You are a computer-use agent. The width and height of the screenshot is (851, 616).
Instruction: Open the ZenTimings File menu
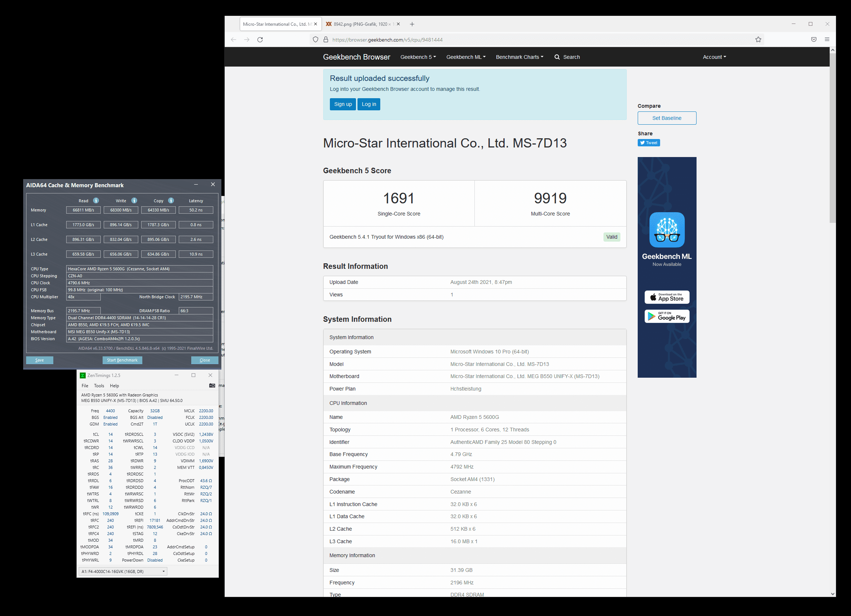pos(85,386)
